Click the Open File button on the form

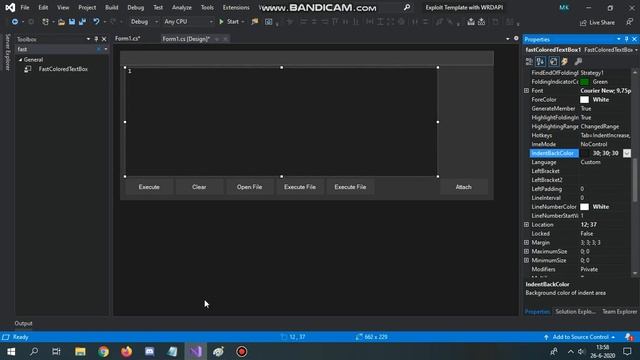[x=249, y=187]
